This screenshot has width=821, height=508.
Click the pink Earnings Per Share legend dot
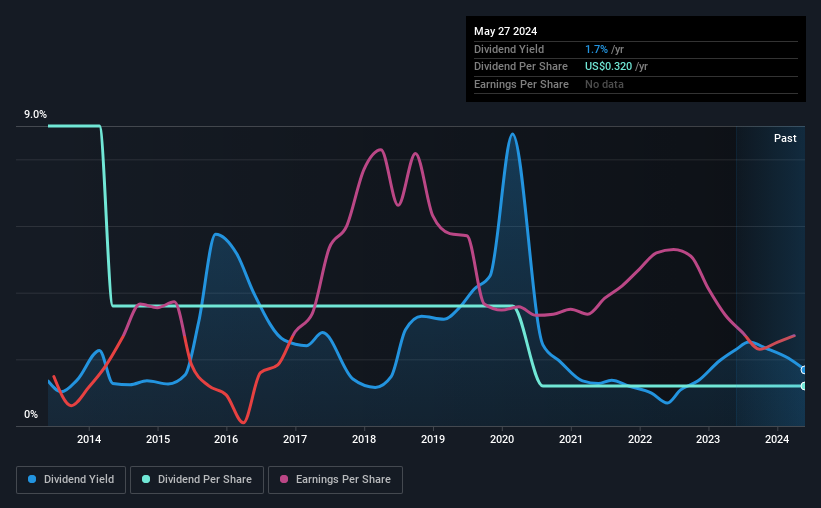[284, 479]
